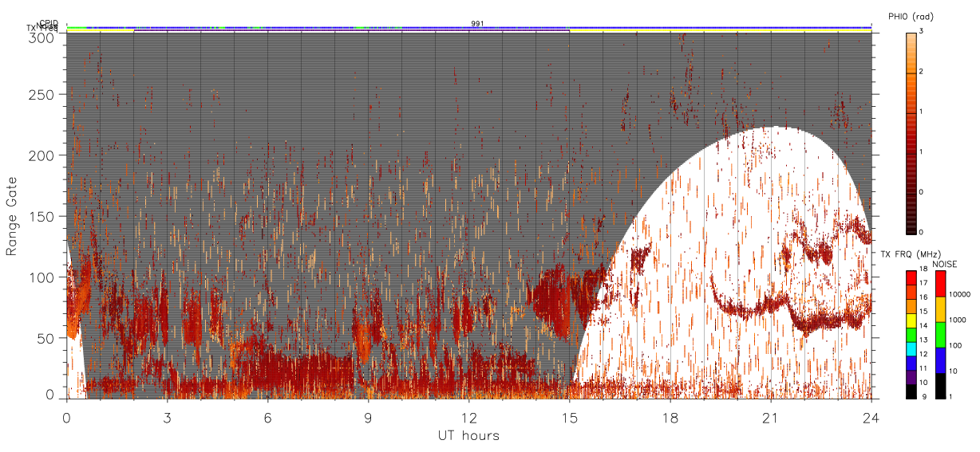Click the 13 label in TX FRQ legend
This screenshot has width=980, height=452.
(x=923, y=340)
